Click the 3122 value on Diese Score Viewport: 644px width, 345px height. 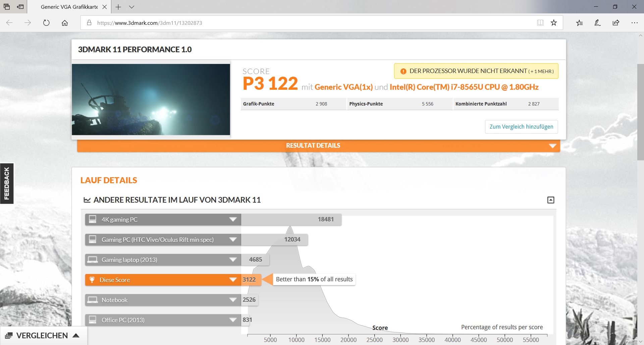click(x=249, y=280)
